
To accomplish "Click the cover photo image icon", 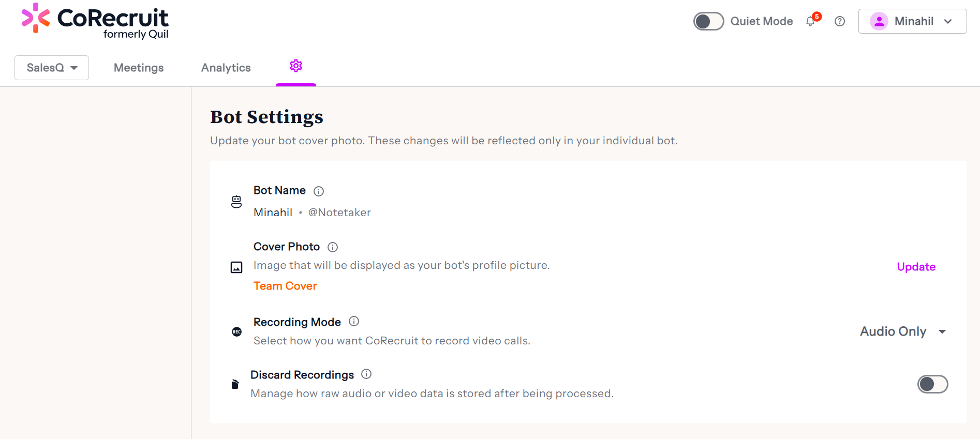I will pyautogui.click(x=236, y=267).
